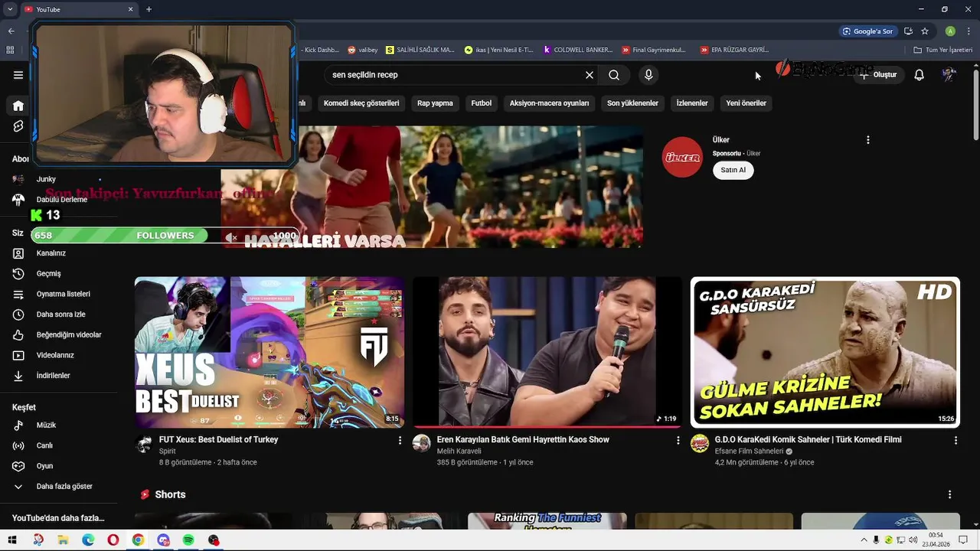Viewport: 980px width, 551px height.
Task: Open options for FUT Xeus video
Action: pos(400,441)
